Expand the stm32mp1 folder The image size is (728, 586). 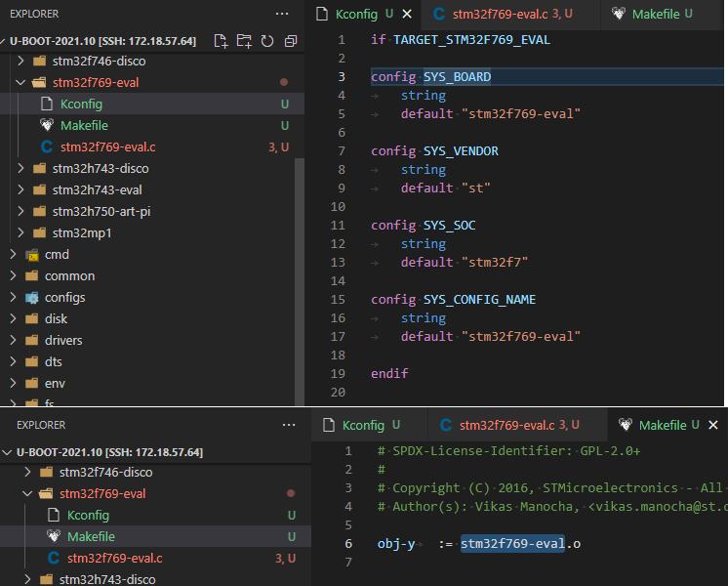(x=20, y=232)
